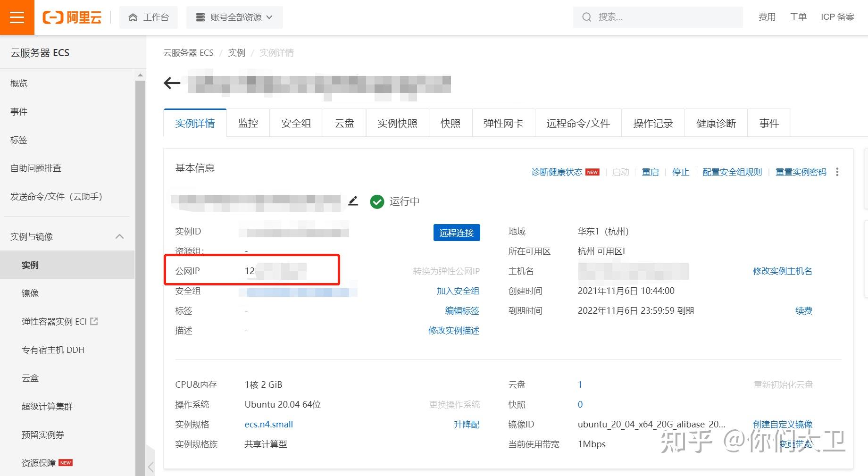868x476 pixels.
Task: Click the 停止 link
Action: 681,172
